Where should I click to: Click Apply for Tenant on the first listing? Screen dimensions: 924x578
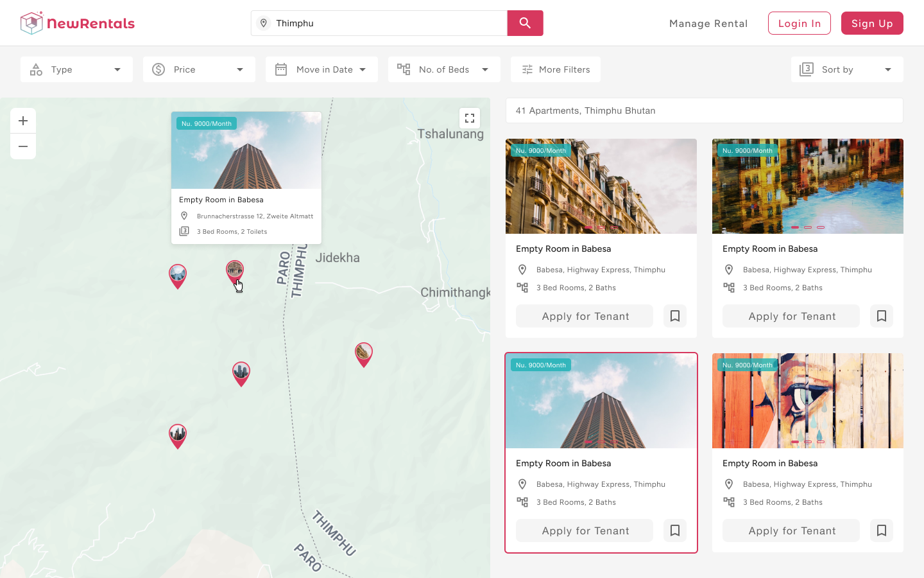click(x=584, y=315)
